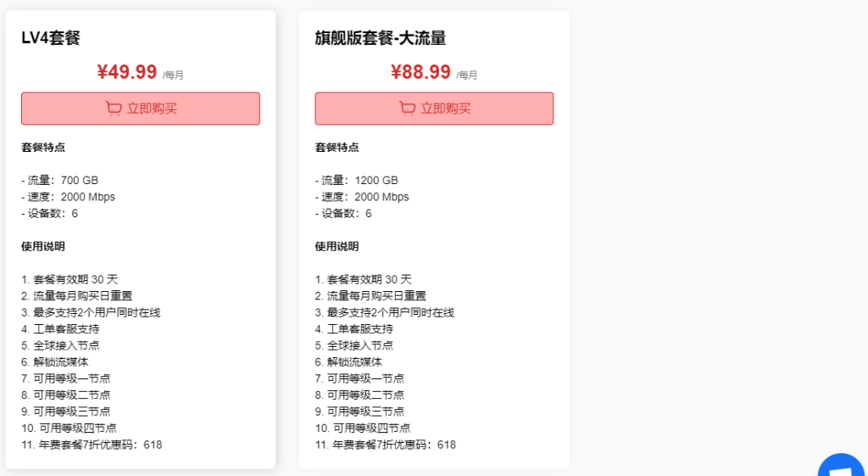Click 设备数：6 line in the LV4 card
868x476 pixels.
click(x=49, y=214)
